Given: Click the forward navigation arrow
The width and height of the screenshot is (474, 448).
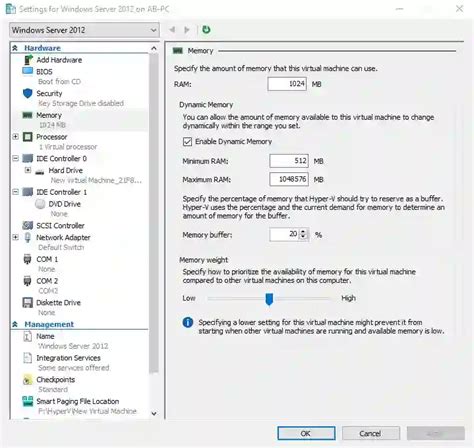Looking at the screenshot, I should (187, 30).
